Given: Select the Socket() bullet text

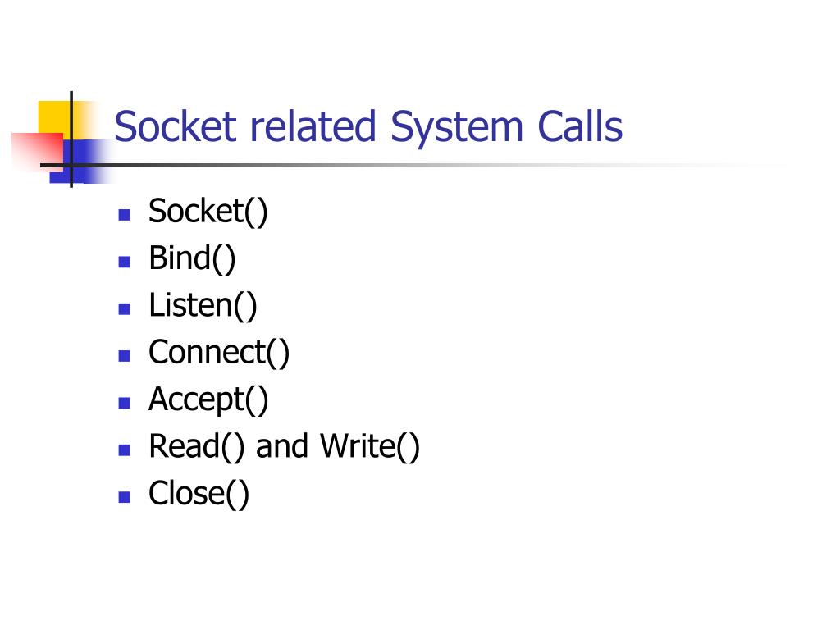Looking at the screenshot, I should (208, 211).
